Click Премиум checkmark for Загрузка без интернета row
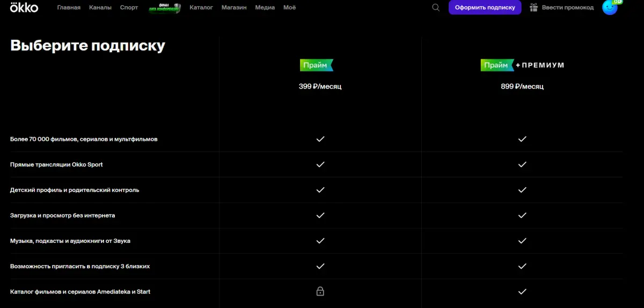 [x=522, y=215]
